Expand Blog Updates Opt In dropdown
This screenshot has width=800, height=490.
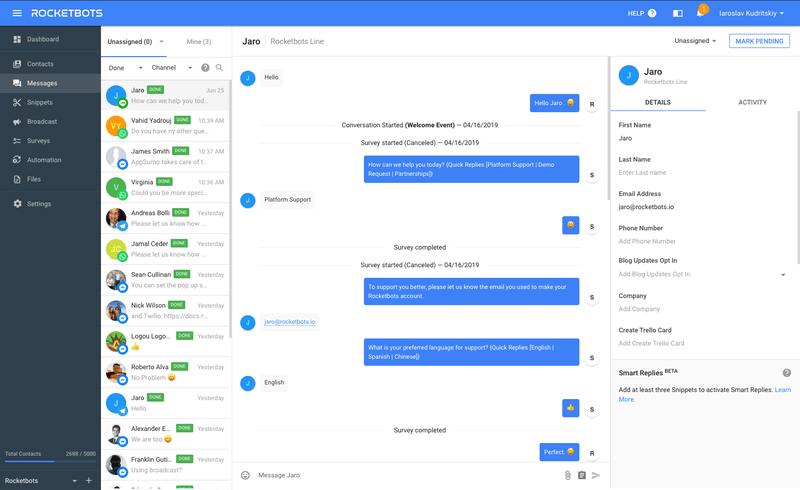pyautogui.click(x=783, y=275)
